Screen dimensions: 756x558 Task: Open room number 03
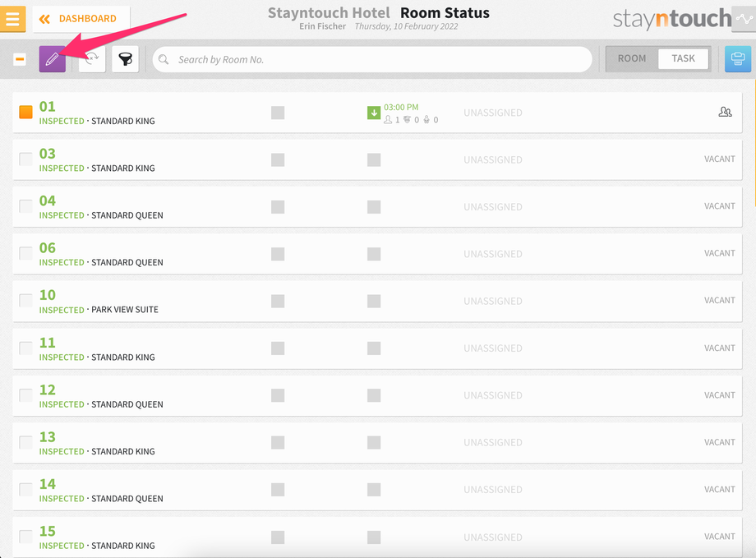tap(48, 154)
